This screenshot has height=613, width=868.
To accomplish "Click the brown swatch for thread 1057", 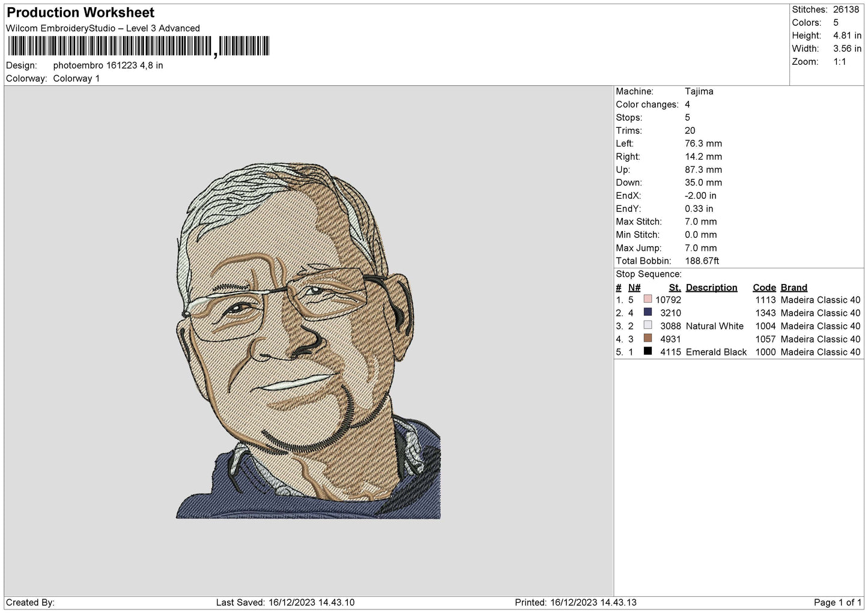I will pyautogui.click(x=648, y=339).
